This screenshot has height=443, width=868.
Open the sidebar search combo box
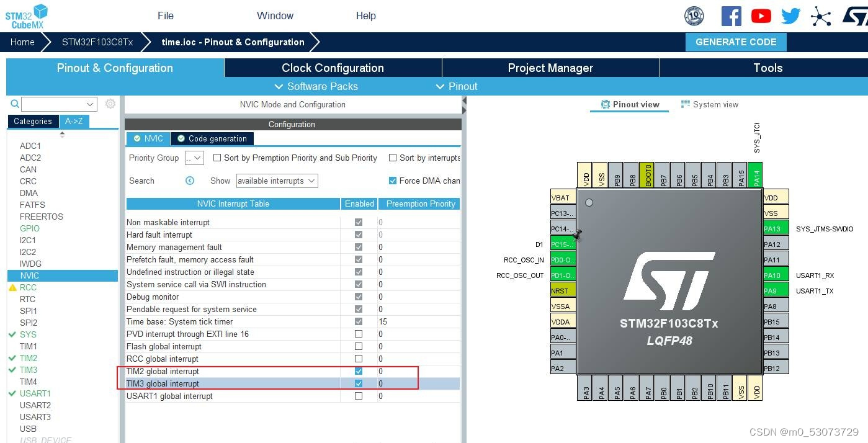(59, 104)
